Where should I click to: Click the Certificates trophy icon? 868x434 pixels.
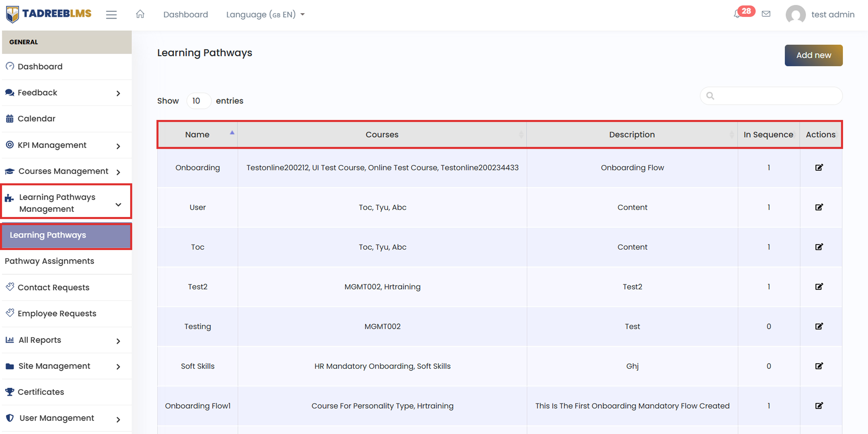coord(10,392)
